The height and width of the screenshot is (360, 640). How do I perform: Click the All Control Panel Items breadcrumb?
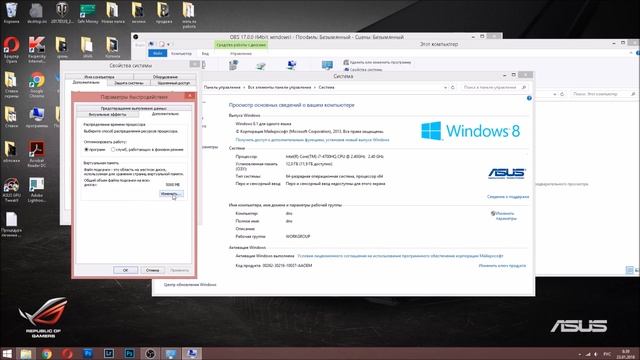280,87
